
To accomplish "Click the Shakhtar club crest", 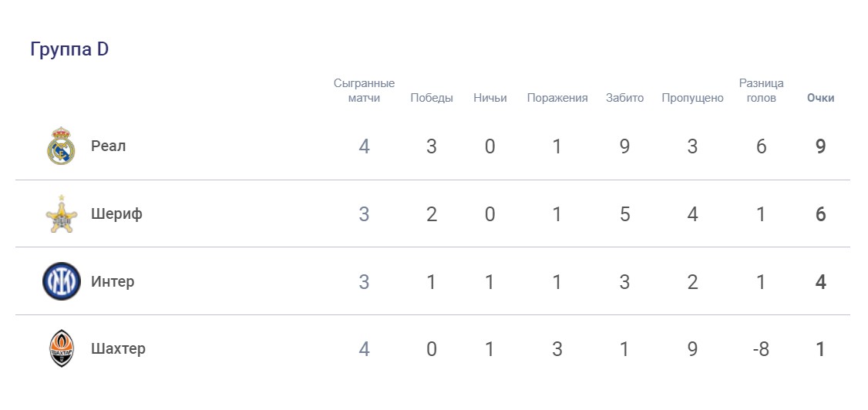I will pos(61,348).
